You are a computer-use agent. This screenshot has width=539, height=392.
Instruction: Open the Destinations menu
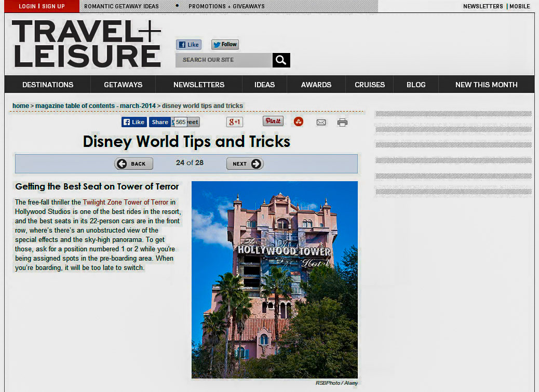pyautogui.click(x=48, y=85)
